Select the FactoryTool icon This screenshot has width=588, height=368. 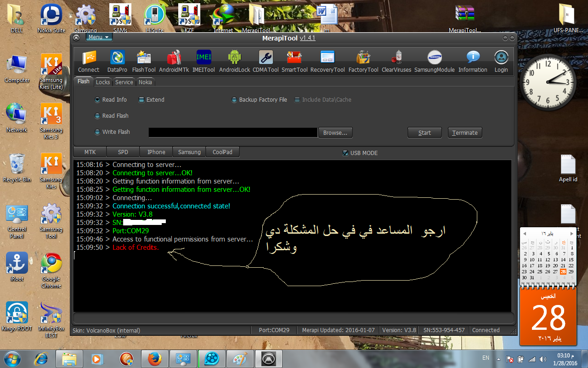(x=363, y=61)
